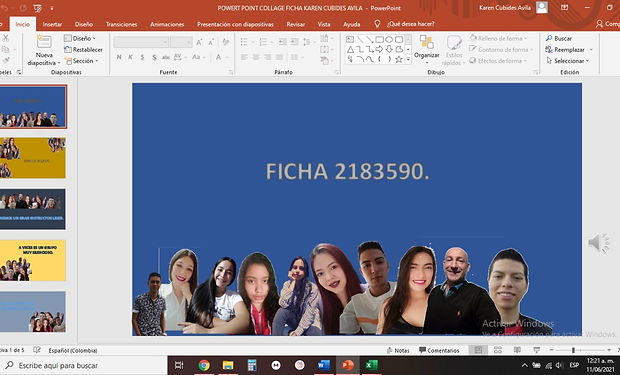
Task: Select the yellow second slide thumbnail
Action: click(32, 157)
